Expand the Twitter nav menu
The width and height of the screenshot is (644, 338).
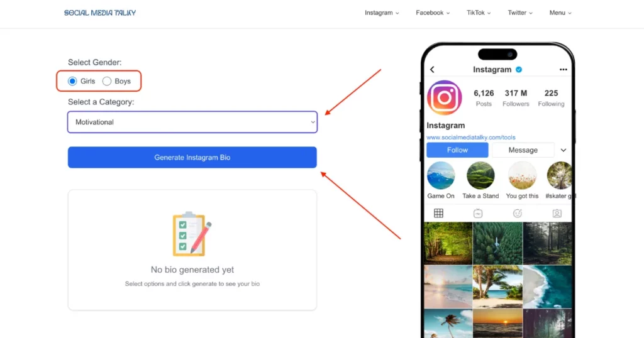pyautogui.click(x=520, y=13)
